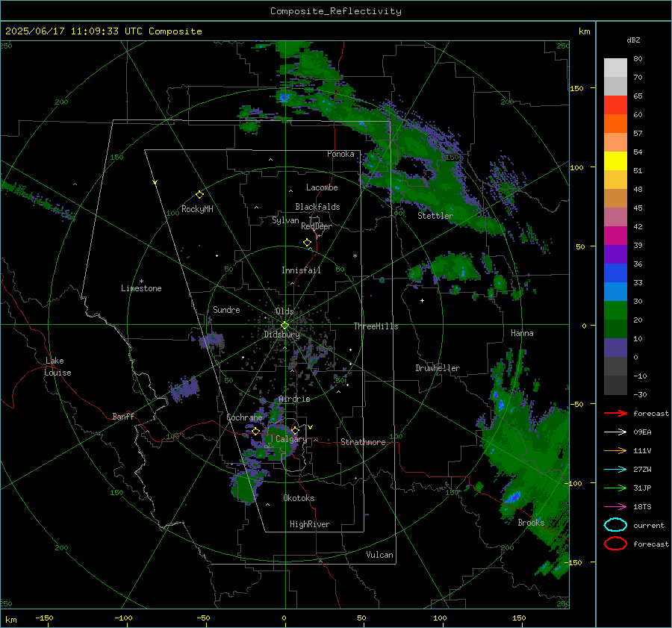Click the Banff label
This screenshot has height=628, width=672.
[x=123, y=416]
